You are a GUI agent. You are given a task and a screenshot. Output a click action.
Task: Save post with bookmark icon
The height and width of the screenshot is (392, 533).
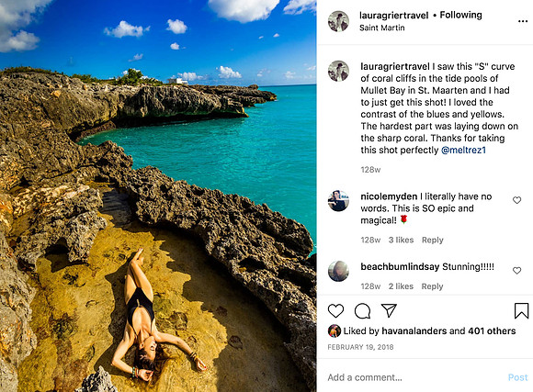pos(521,311)
